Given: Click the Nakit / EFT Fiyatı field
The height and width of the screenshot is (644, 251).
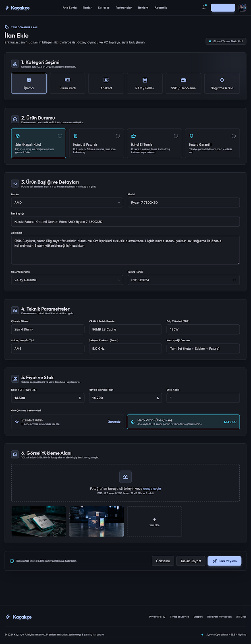Looking at the screenshot, I should click(x=48, y=398).
